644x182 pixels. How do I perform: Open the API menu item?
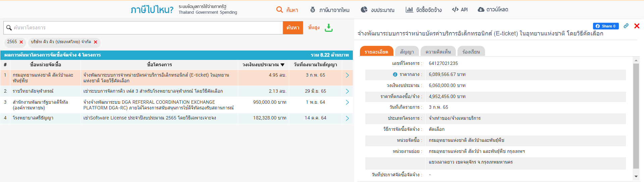pyautogui.click(x=460, y=10)
